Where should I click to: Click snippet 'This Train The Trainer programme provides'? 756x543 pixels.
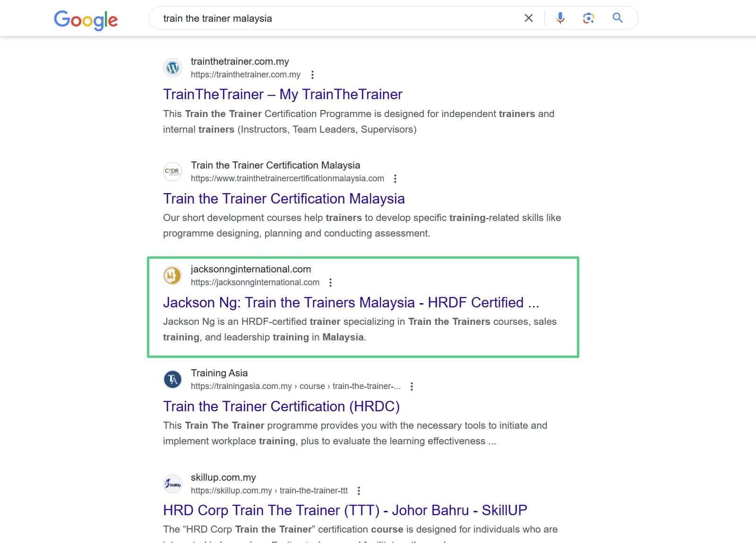[355, 433]
